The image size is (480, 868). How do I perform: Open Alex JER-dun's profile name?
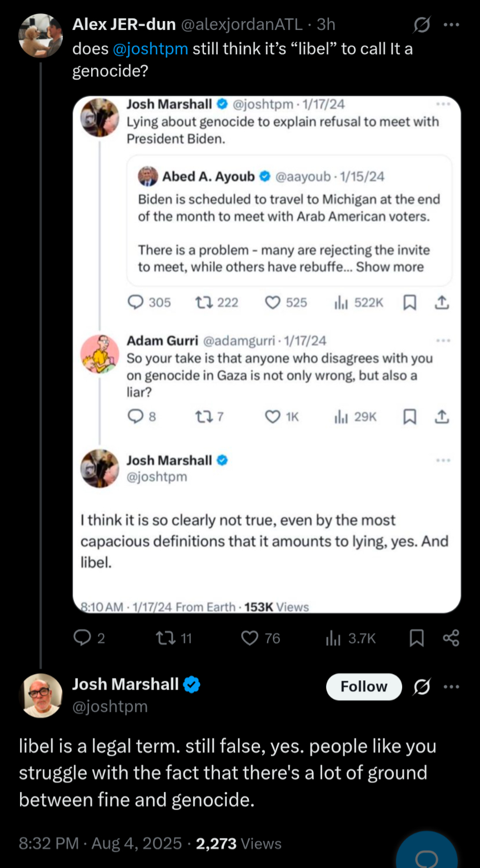124,24
